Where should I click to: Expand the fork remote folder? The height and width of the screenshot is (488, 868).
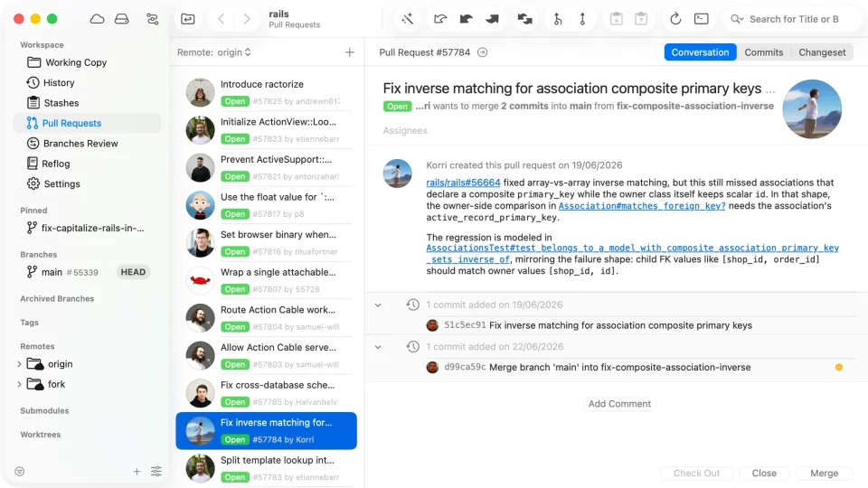(x=19, y=384)
